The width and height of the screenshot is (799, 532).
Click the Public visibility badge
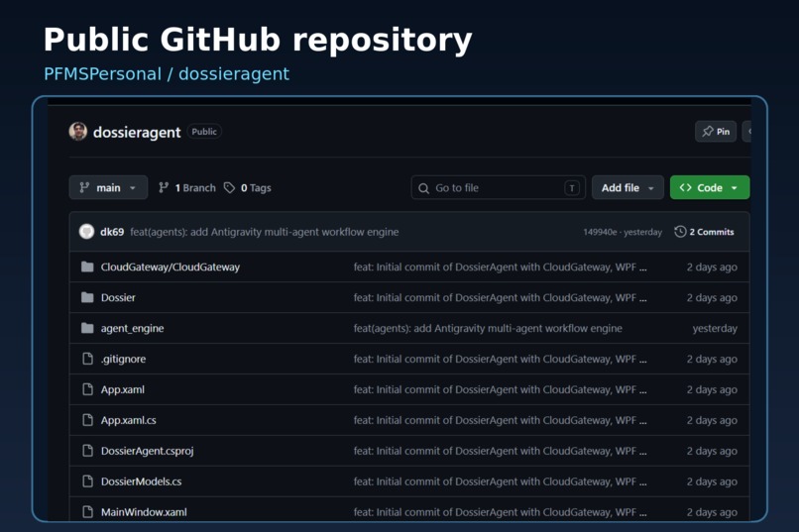(x=204, y=132)
